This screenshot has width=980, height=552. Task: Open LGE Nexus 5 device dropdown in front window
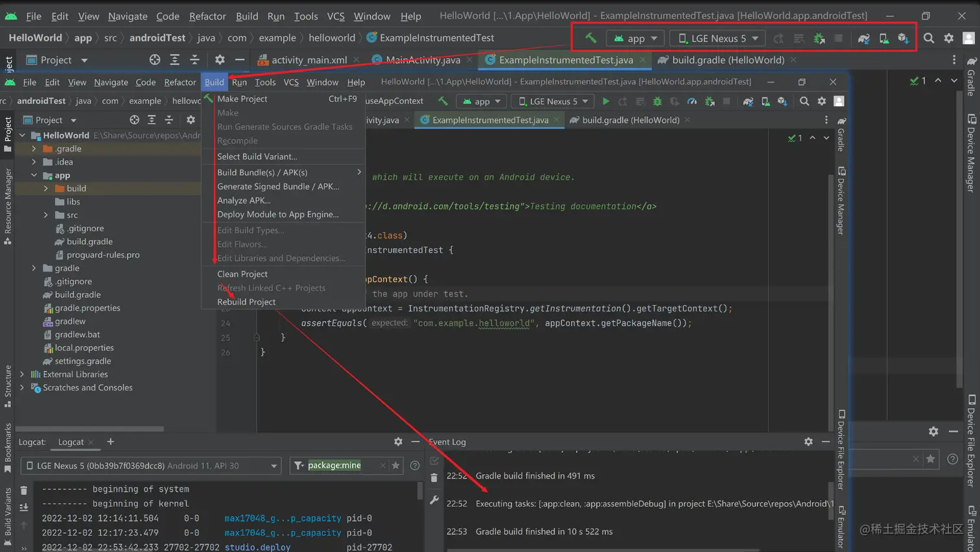click(553, 101)
